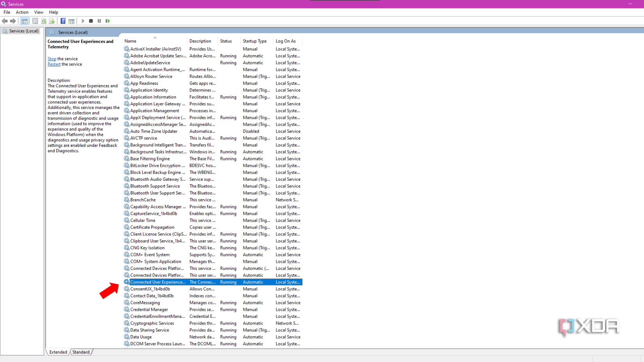Sort services by Name column header

(x=130, y=41)
